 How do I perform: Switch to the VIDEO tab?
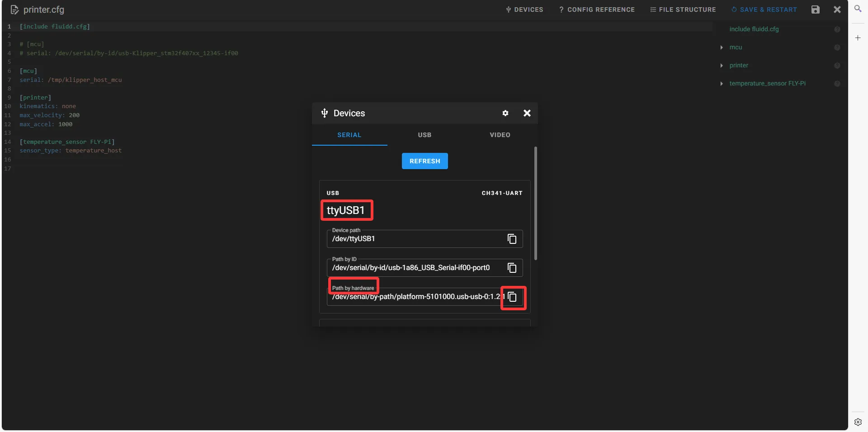coord(500,135)
